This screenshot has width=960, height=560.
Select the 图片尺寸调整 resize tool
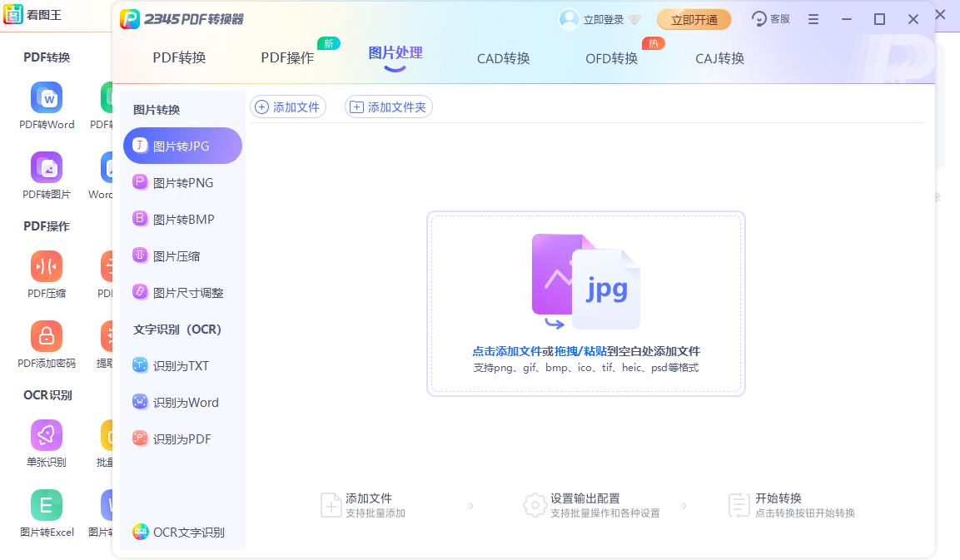182,292
